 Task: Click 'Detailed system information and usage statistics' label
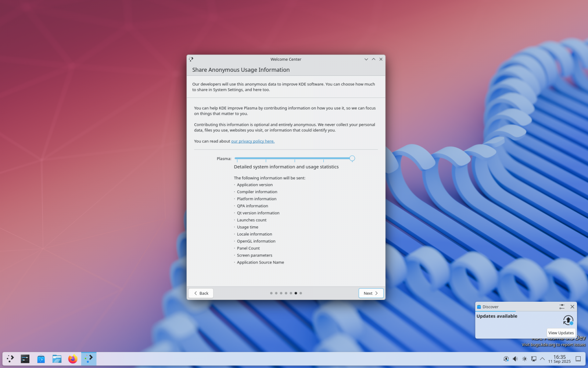[x=286, y=167]
